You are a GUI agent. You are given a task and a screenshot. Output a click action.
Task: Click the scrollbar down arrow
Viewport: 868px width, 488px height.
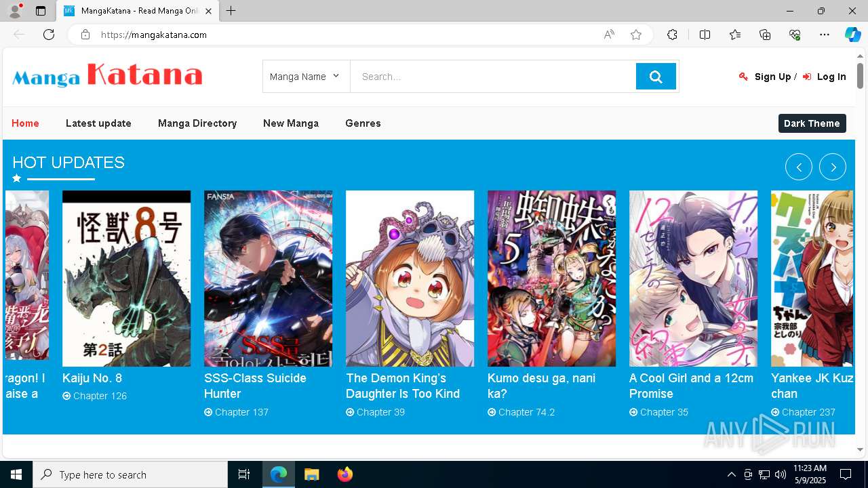[860, 449]
